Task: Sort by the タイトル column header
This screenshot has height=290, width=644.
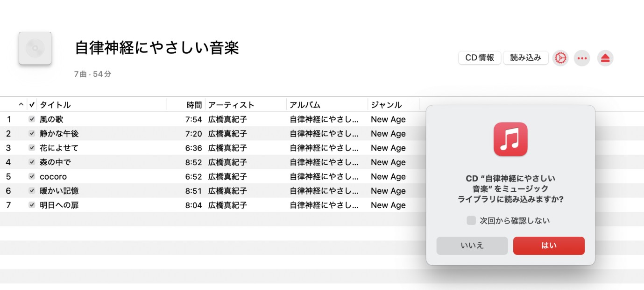Action: coord(55,105)
